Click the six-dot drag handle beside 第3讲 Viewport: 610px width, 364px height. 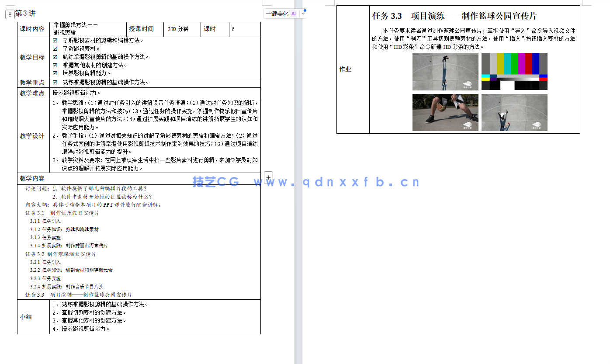coord(10,14)
